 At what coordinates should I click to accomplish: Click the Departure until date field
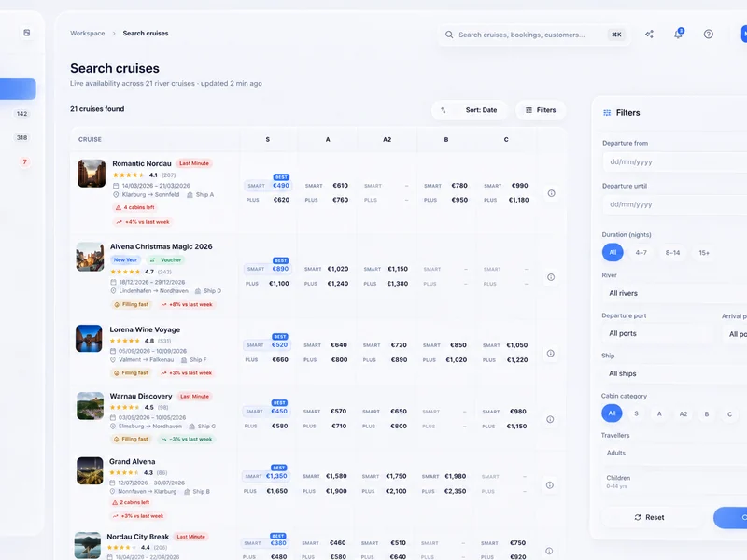(674, 204)
